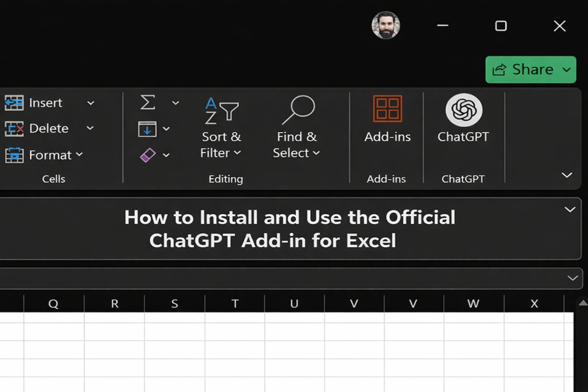Click the Format cells icon
Screen dimensions: 588x392
(14, 155)
